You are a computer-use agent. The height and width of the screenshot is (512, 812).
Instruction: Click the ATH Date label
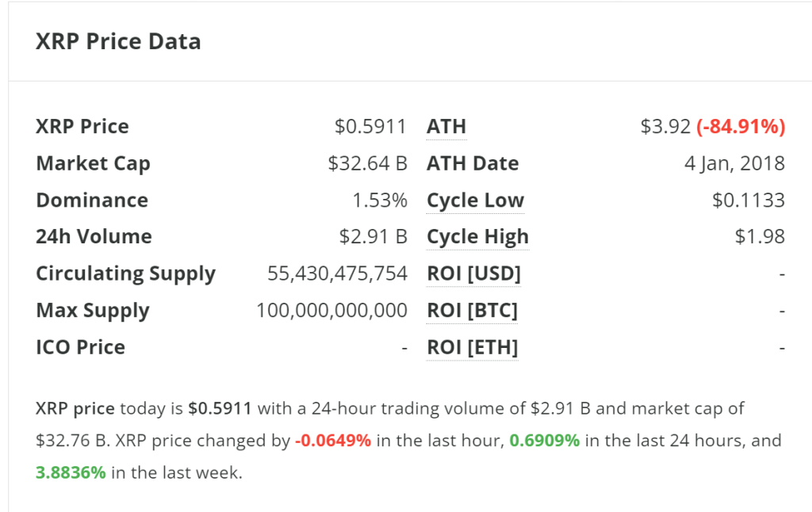[x=473, y=164]
